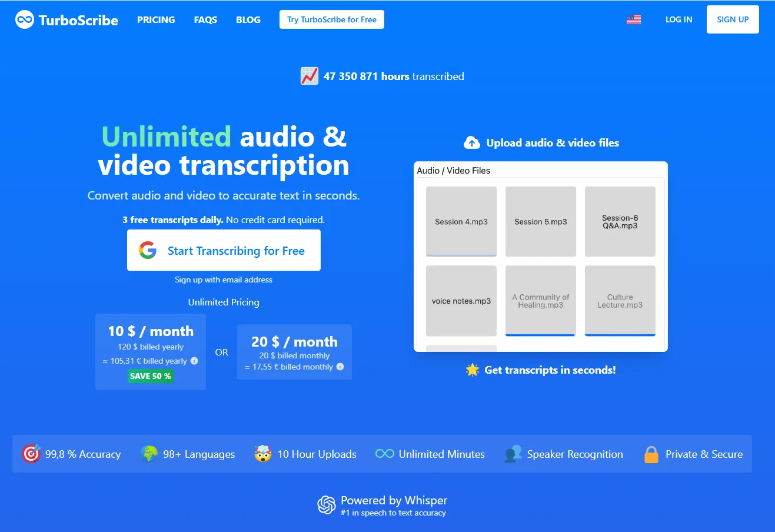
Task: Select Session-6 Q&A.mp3 file thumbnail
Action: (x=620, y=221)
